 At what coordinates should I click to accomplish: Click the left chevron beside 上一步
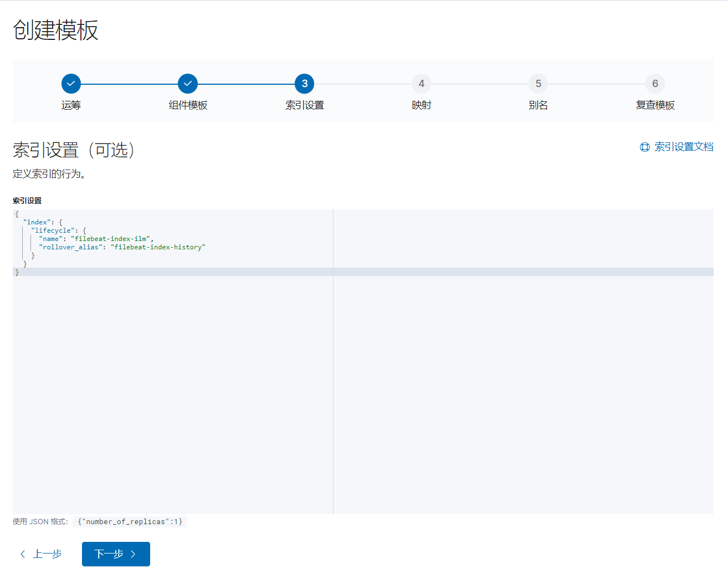coord(23,554)
